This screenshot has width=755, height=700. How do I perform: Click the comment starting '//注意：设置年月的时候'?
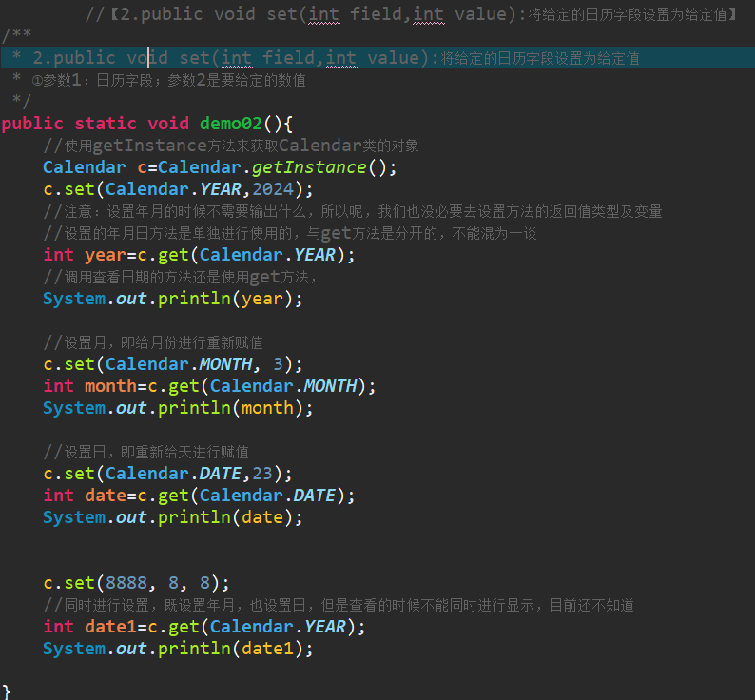tap(353, 211)
